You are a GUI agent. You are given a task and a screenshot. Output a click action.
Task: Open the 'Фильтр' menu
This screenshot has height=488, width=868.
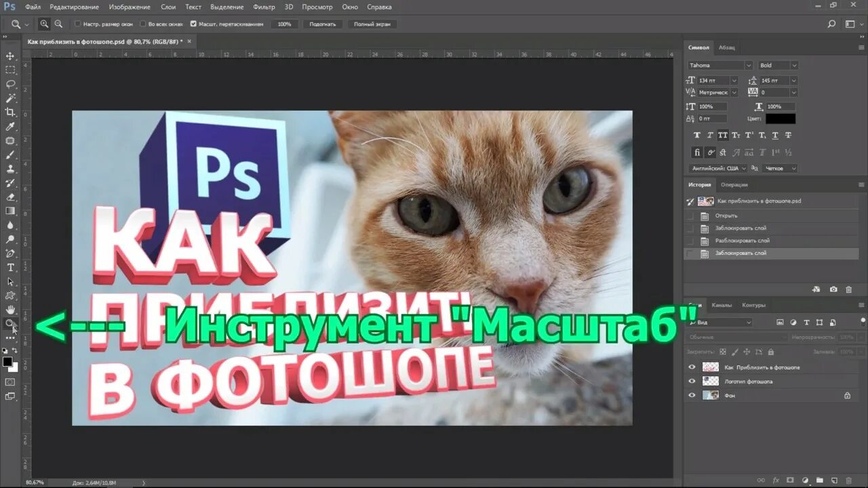(264, 7)
